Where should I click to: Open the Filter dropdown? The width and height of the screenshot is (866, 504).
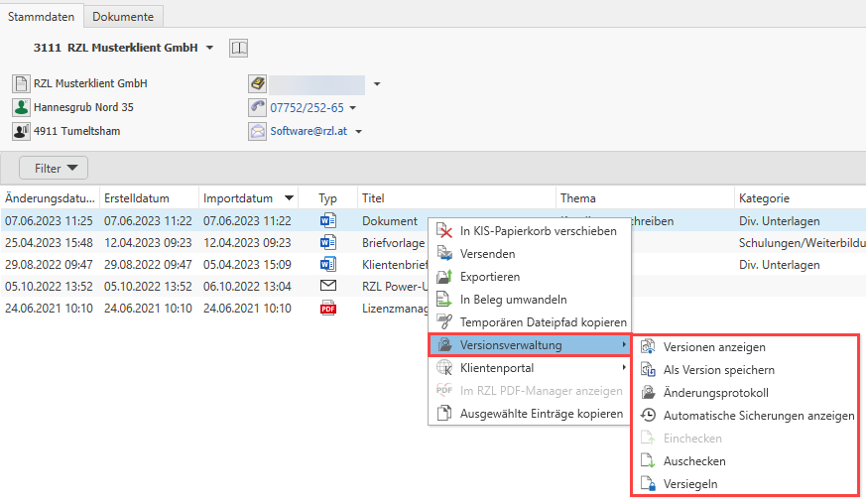(54, 168)
